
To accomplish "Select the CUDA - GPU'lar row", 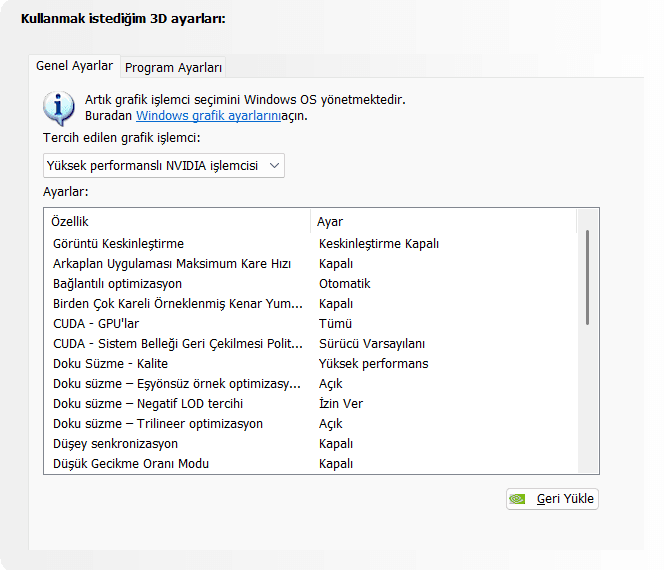I will (x=310, y=324).
